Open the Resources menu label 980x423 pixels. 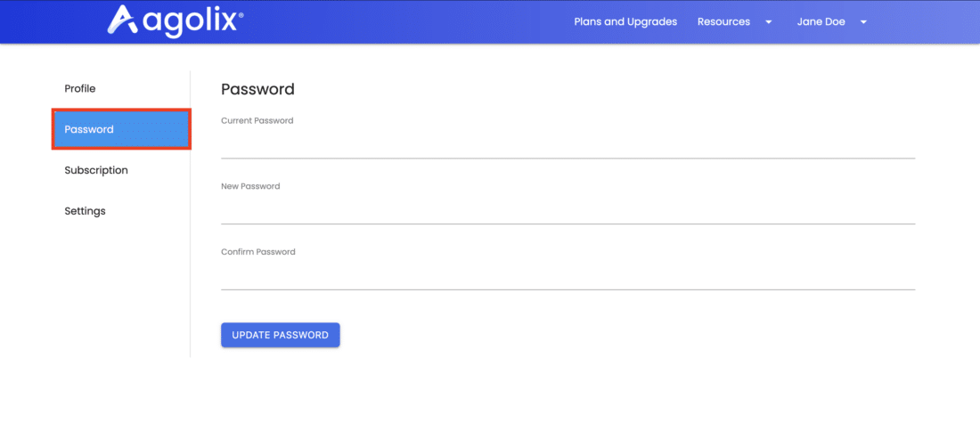[x=723, y=22]
